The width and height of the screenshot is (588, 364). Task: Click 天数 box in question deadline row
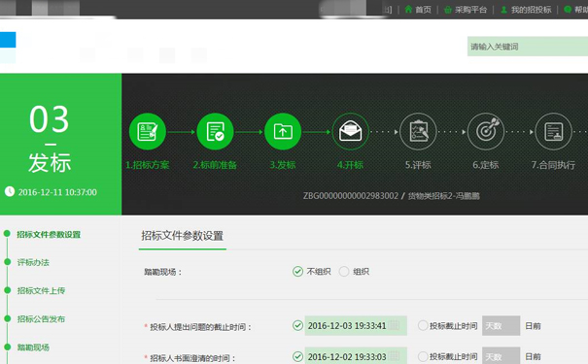click(x=501, y=325)
